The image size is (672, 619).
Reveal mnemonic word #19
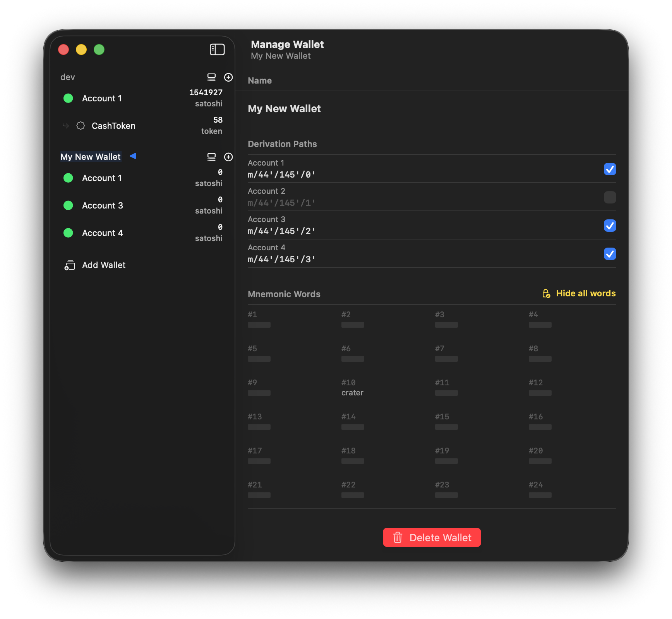(446, 461)
